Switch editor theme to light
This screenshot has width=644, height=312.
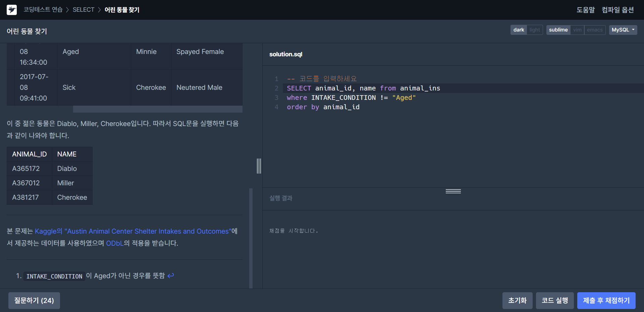pyautogui.click(x=535, y=30)
